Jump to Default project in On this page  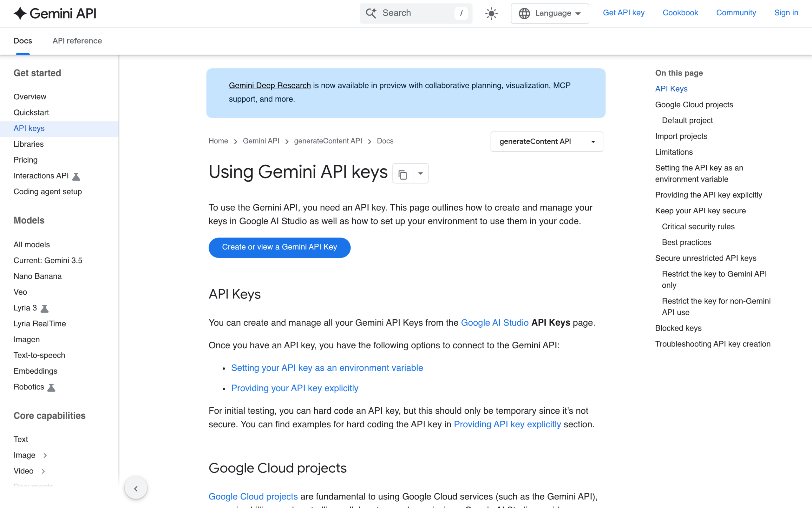coord(687,120)
